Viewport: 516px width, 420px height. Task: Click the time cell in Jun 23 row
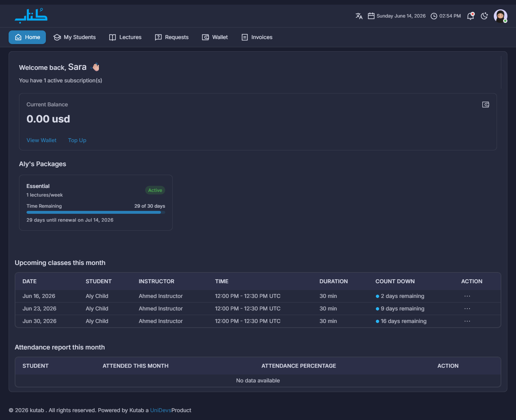point(248,309)
